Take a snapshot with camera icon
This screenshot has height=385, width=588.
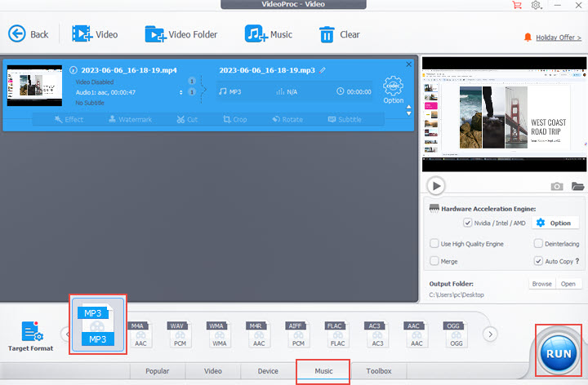(x=557, y=186)
